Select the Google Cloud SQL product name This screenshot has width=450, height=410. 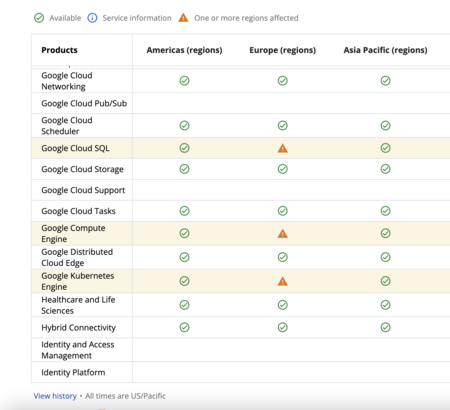(75, 148)
